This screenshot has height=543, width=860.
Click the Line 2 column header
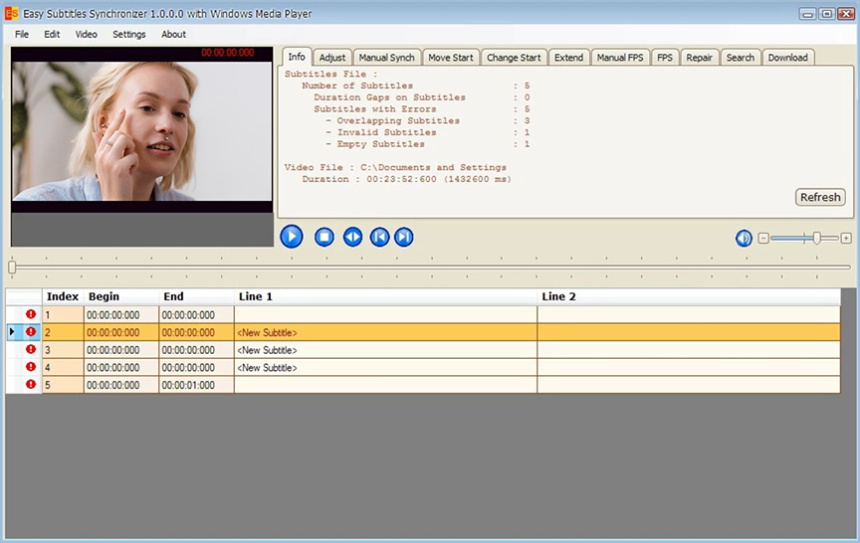(689, 297)
